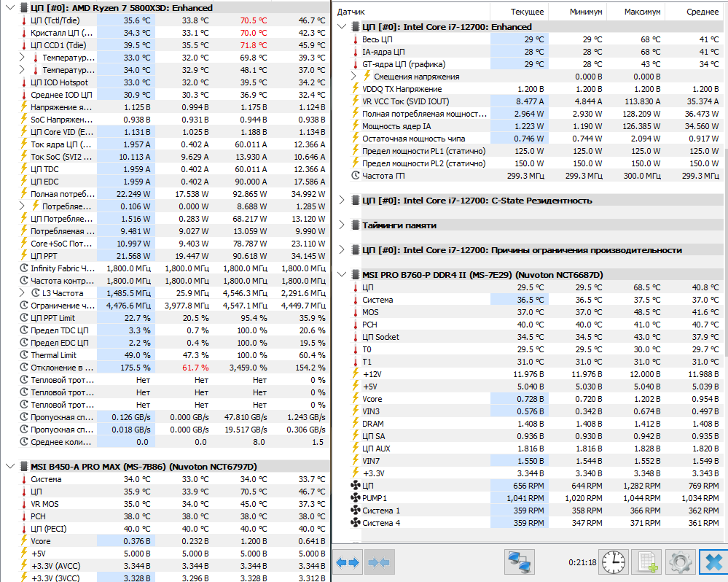
Task: Click the Максимум column header
Action: (x=636, y=12)
